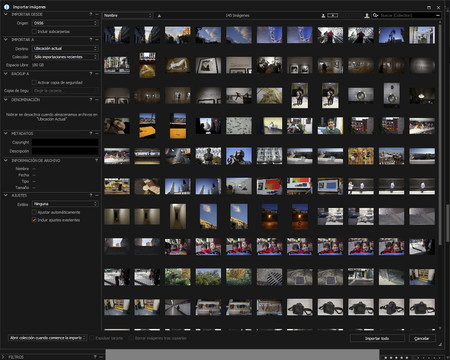Viewport: 450px width, 360px height.
Task: Open the Origen source dropdown
Action: pos(65,23)
